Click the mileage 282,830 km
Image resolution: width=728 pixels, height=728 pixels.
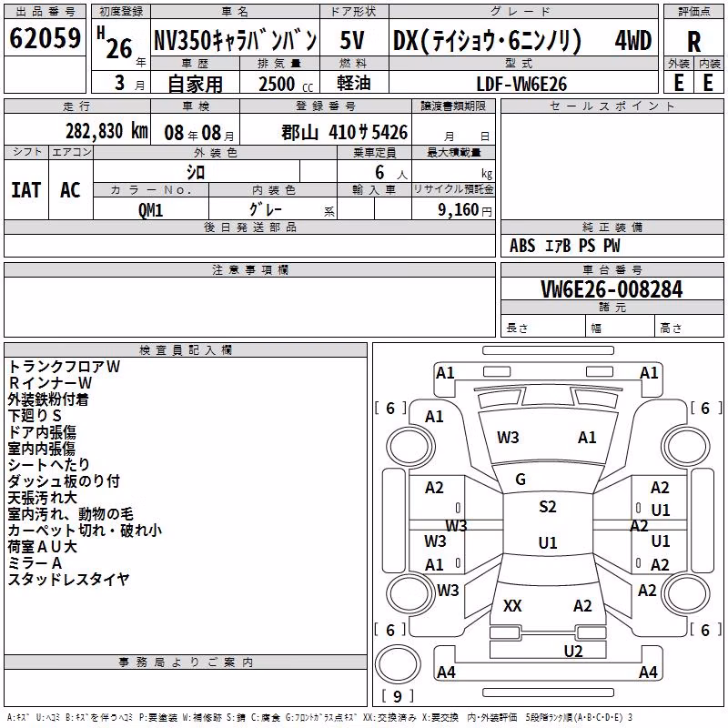106,131
